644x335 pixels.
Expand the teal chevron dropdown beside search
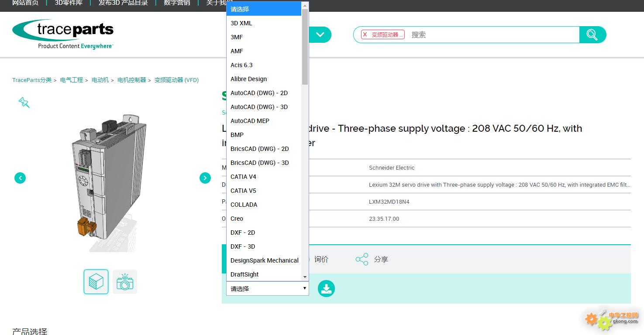coord(320,35)
